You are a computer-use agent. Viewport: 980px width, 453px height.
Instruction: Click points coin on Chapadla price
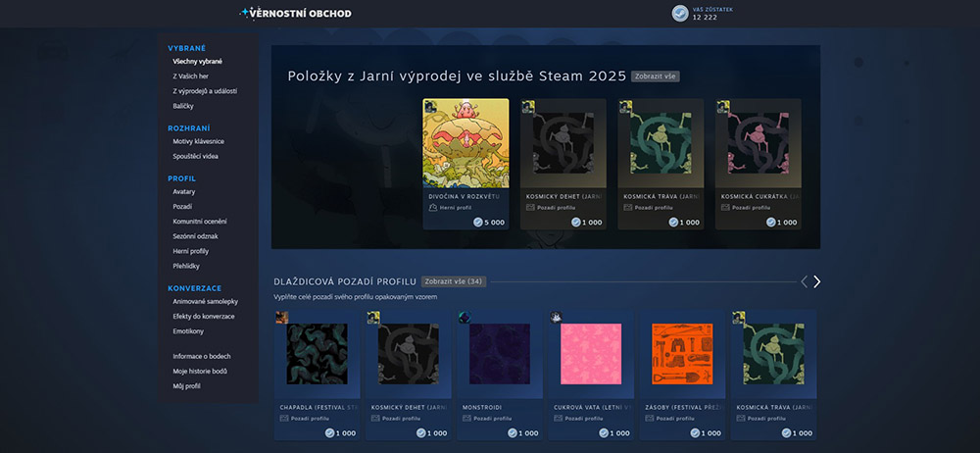pos(329,433)
